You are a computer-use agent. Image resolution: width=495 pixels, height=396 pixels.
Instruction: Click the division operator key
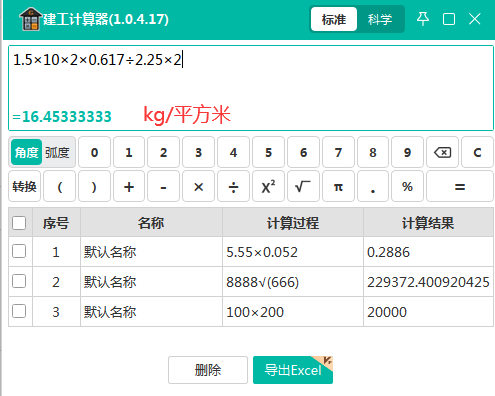[233, 186]
